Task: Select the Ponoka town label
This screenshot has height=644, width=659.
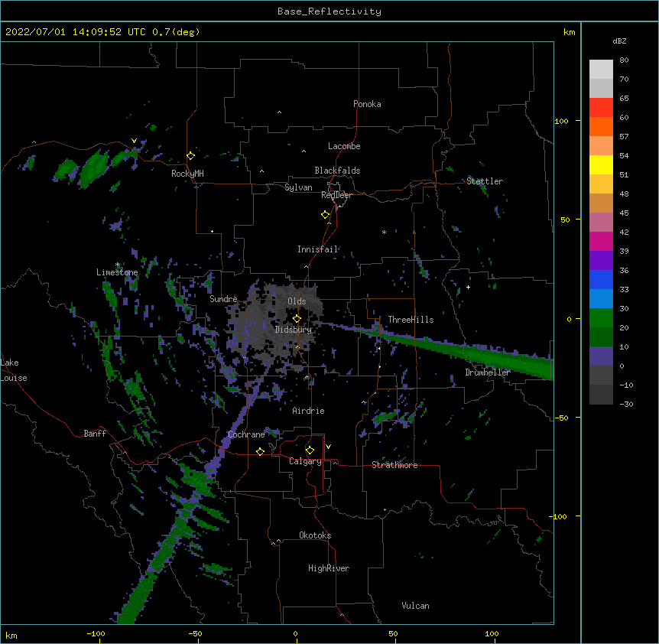Action: tap(367, 104)
